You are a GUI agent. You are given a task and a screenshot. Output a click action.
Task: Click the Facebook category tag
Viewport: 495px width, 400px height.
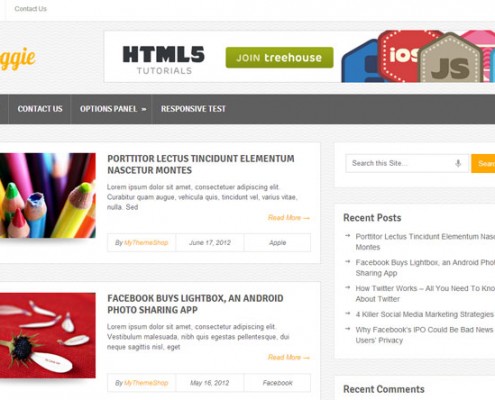coord(278,383)
